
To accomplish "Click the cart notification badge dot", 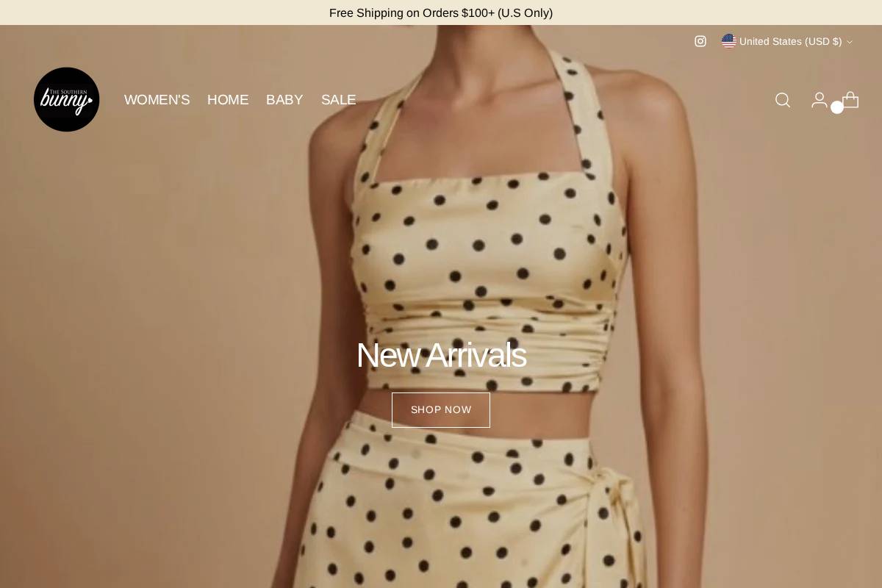I will [x=837, y=107].
